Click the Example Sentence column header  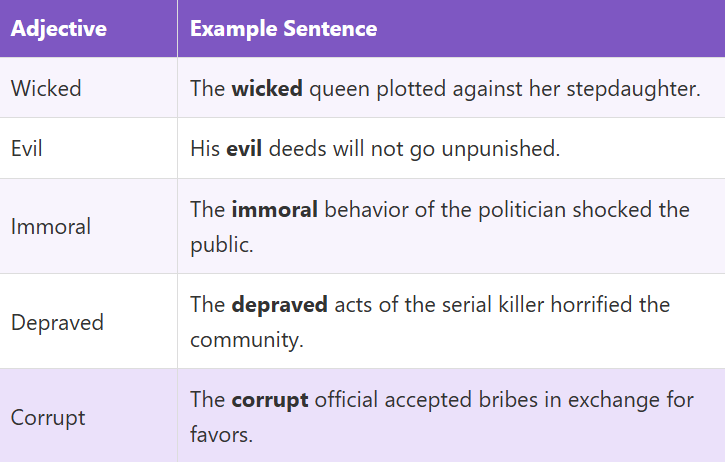coord(283,28)
